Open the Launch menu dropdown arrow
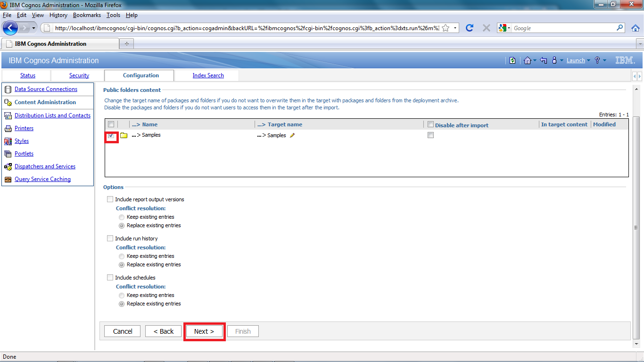The height and width of the screenshot is (362, 644). pos(588,61)
